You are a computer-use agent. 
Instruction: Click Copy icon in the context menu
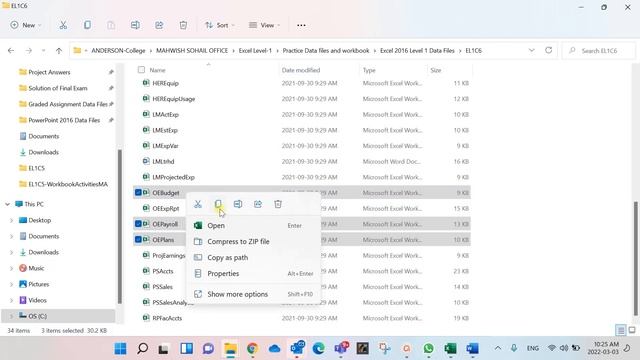click(x=218, y=204)
